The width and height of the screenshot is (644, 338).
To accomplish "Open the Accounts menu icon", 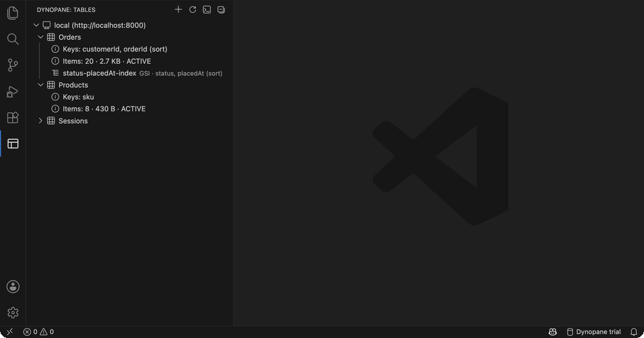I will coord(13,286).
